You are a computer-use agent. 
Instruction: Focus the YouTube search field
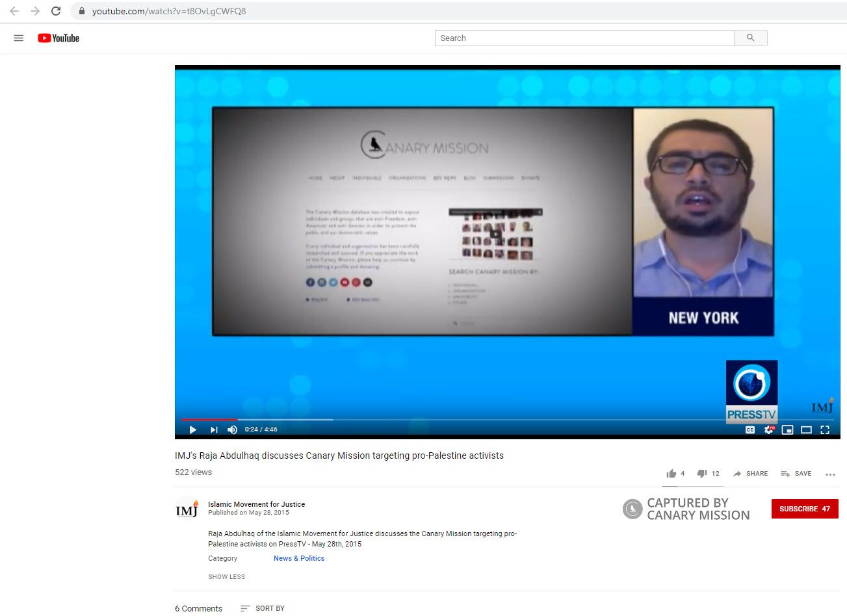(x=584, y=38)
